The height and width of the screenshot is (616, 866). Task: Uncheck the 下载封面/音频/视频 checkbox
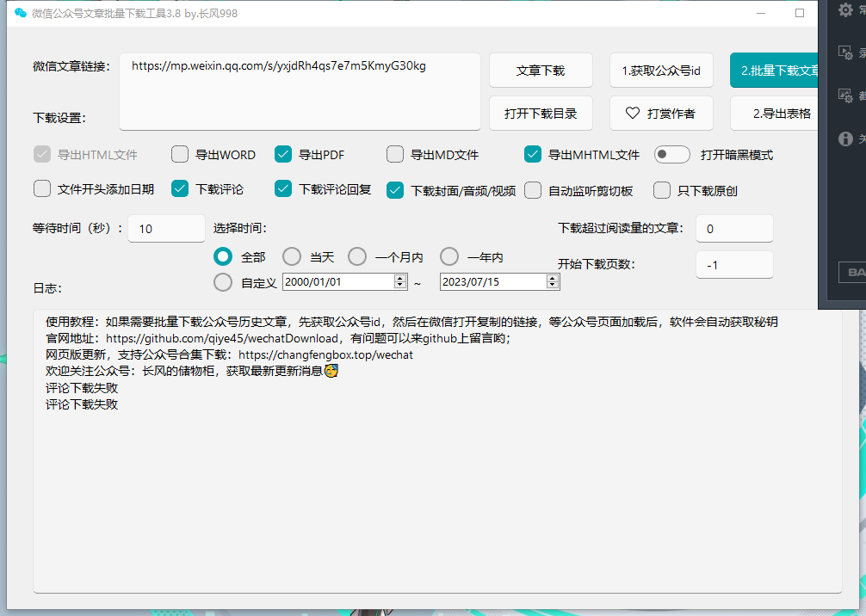[x=395, y=190]
